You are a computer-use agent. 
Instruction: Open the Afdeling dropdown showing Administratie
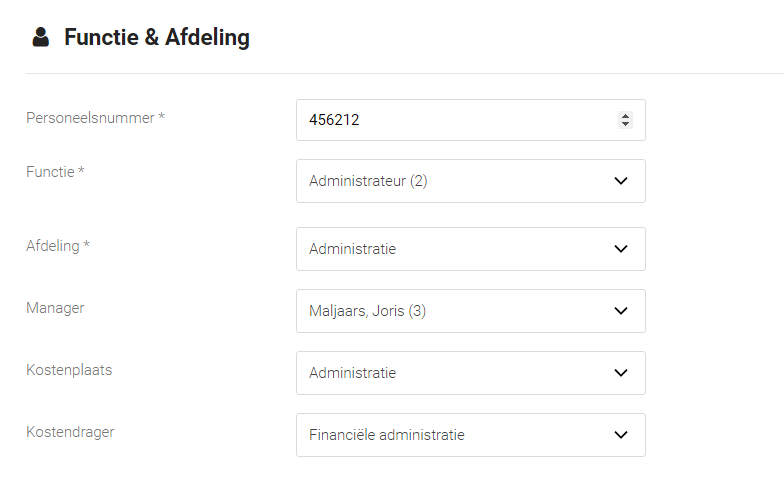pyautogui.click(x=470, y=249)
